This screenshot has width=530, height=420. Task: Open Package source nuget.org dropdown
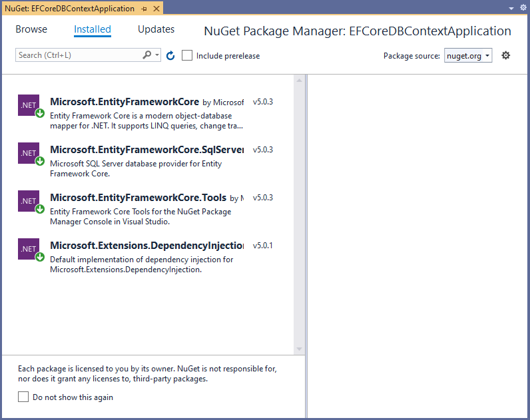(468, 56)
